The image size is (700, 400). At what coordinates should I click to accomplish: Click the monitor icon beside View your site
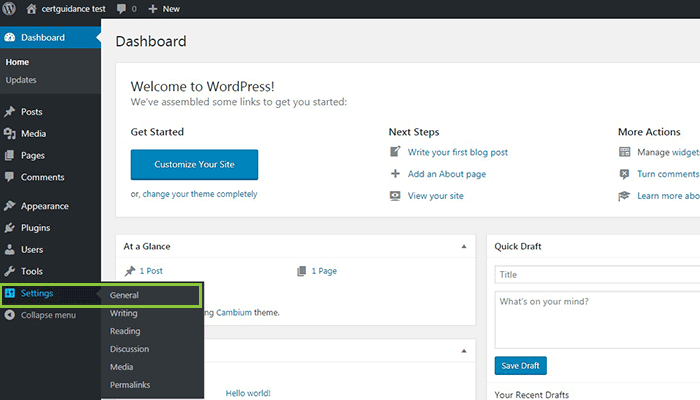[395, 196]
